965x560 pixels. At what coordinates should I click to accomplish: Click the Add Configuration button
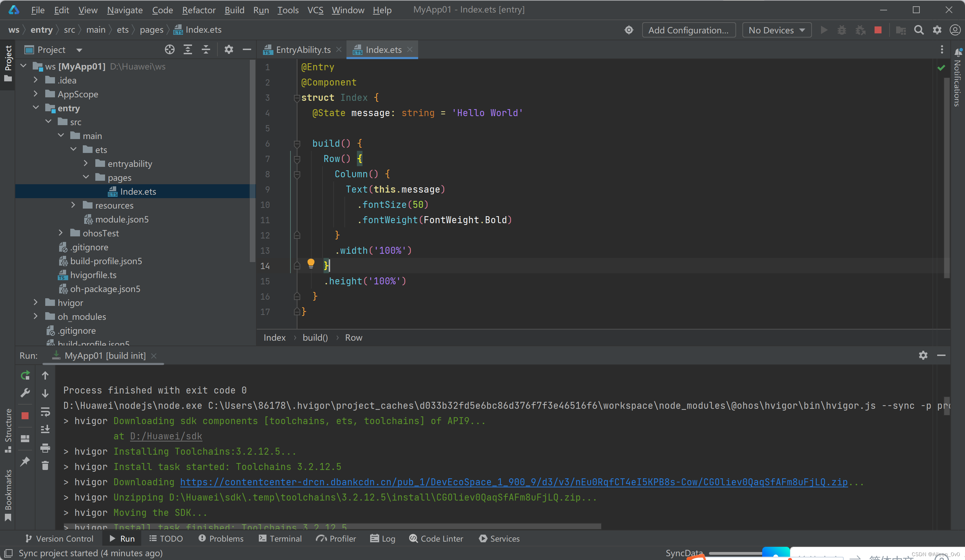688,30
